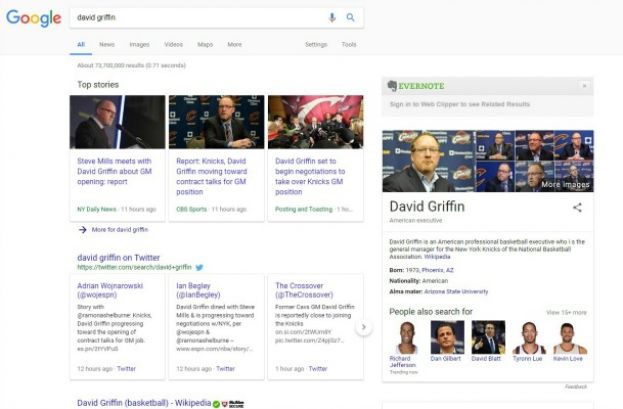Click the magnifying glass search icon

pos(350,17)
